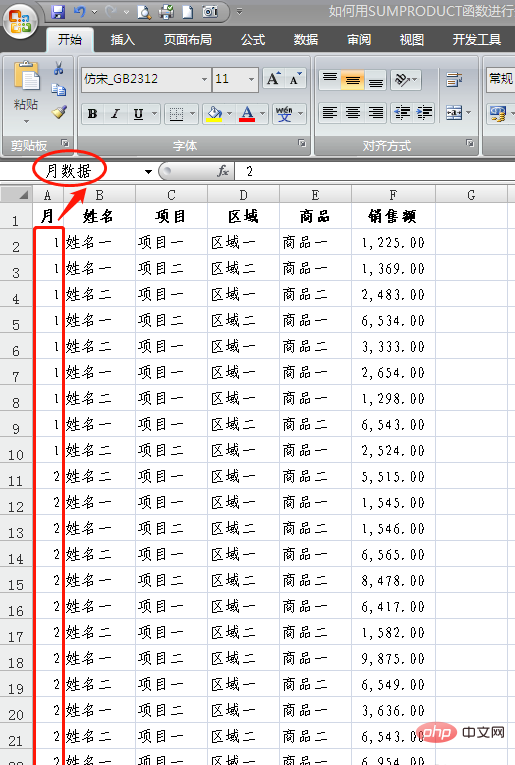Select all cells with corner triangle
Screen dimensions: 515x765
pos(16,195)
